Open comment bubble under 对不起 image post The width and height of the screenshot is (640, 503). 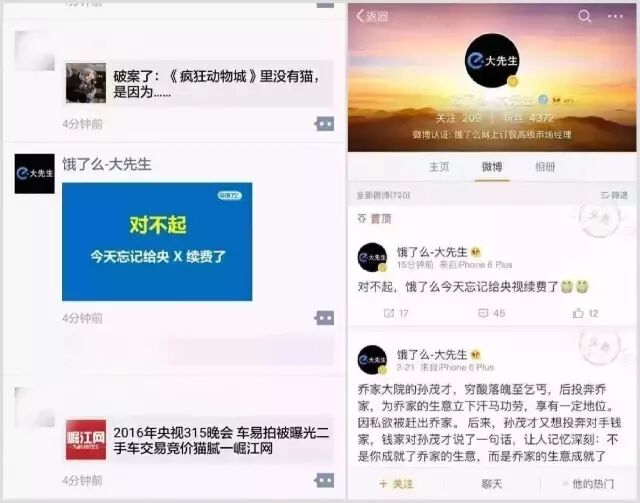(x=324, y=318)
